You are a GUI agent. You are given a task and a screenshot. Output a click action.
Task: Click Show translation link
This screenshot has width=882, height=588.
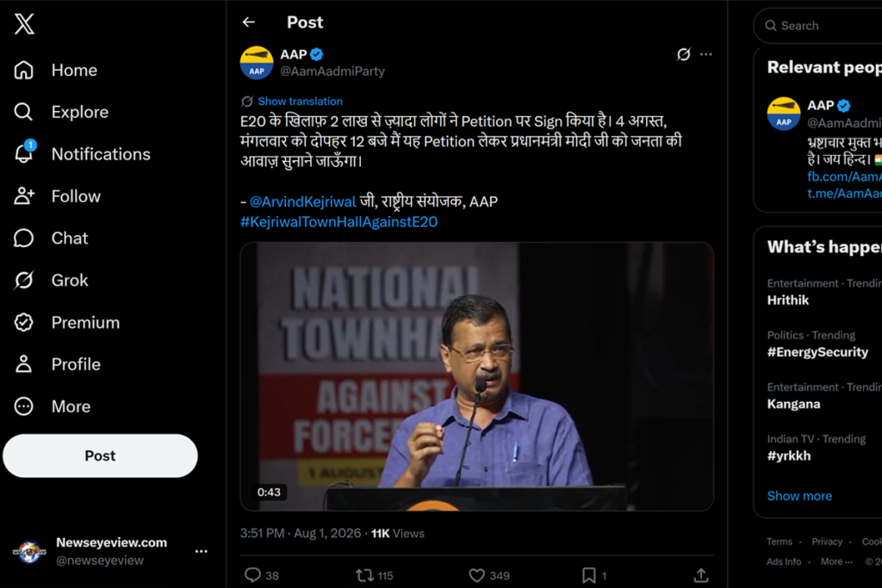coord(300,102)
